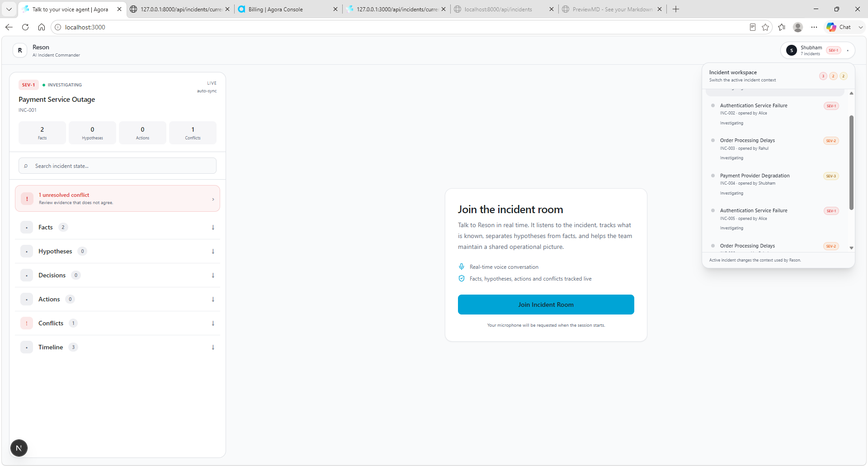Click the browser refresh icon
The width and height of the screenshot is (868, 467).
click(25, 27)
